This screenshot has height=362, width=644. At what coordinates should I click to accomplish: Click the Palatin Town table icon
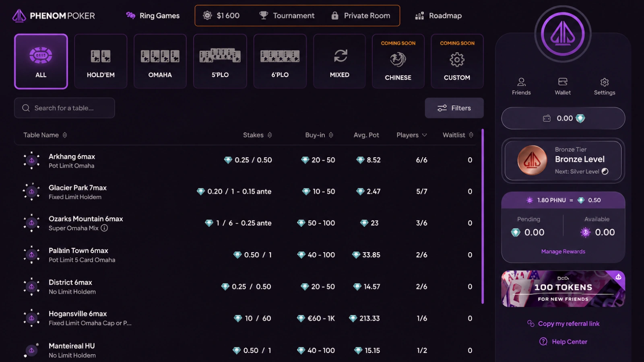[x=31, y=255]
